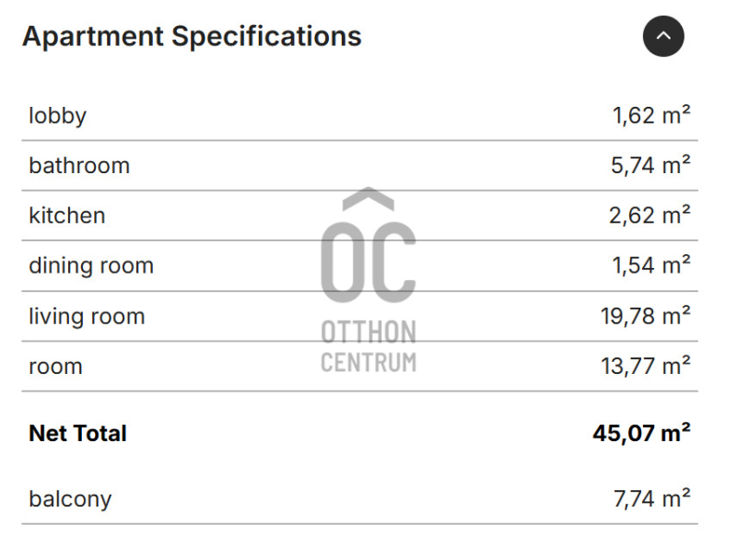This screenshot has width=737, height=560.
Task: Collapse the Apartment Specifications section
Action: click(x=663, y=36)
